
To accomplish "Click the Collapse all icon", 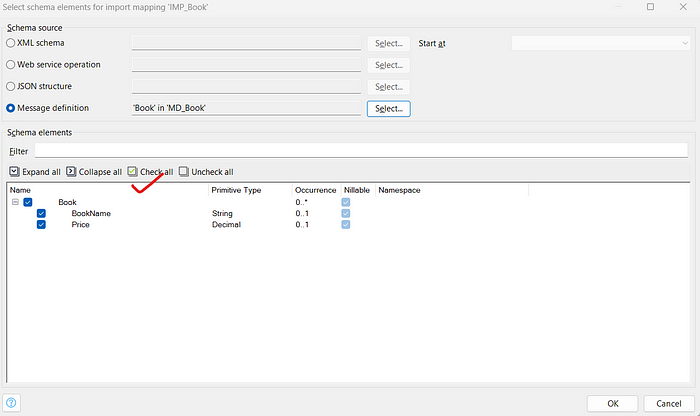I will click(72, 172).
